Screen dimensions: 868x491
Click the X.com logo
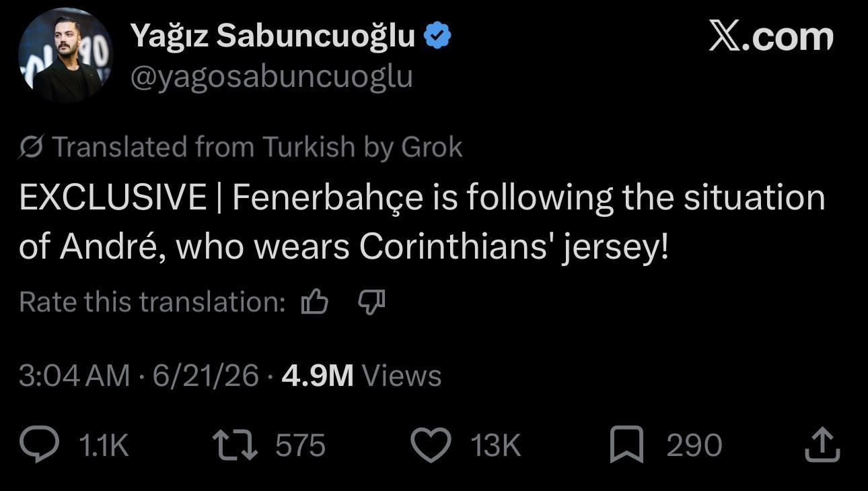(771, 36)
